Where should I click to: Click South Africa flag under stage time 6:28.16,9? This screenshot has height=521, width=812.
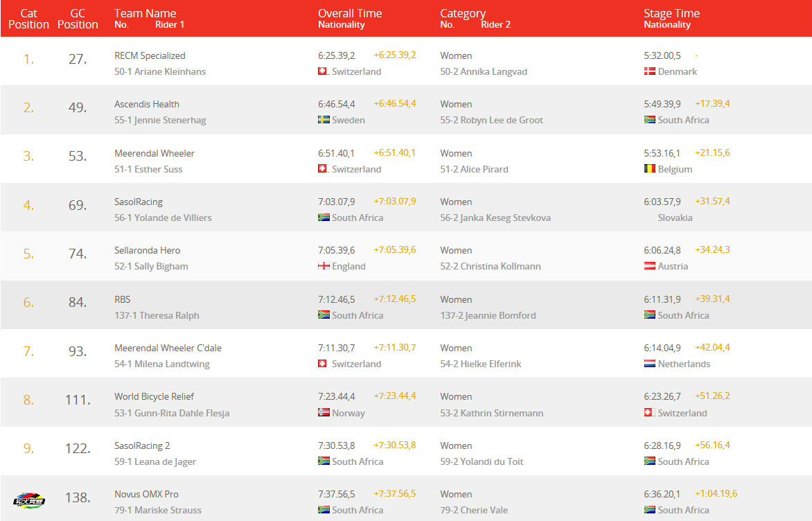[x=649, y=461]
